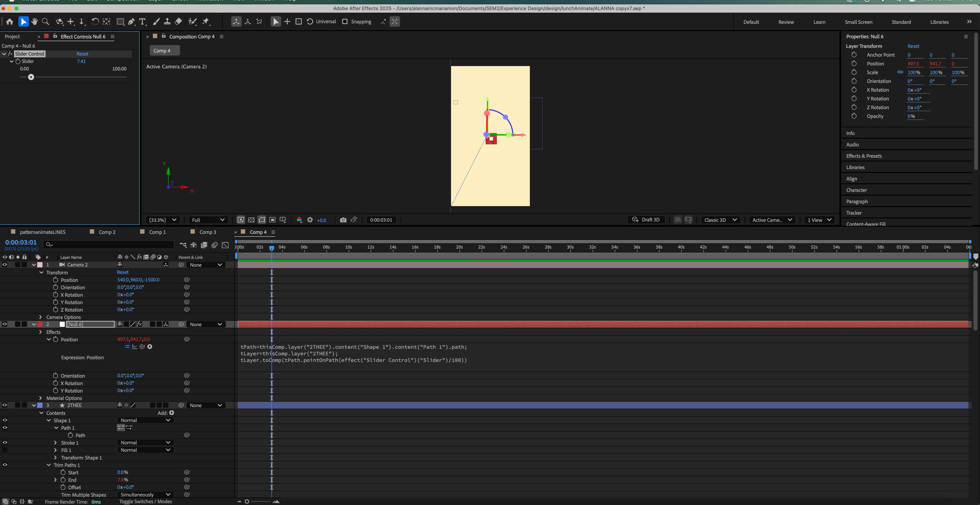This screenshot has width=980, height=505.
Task: Open the Classic 3D renderer dropdown
Action: (720, 220)
